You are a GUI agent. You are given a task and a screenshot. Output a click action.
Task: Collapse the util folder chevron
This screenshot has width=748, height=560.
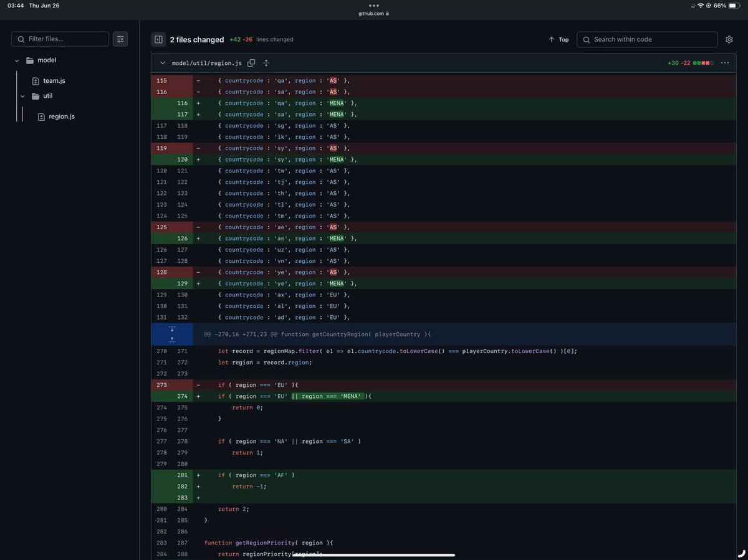(x=22, y=96)
